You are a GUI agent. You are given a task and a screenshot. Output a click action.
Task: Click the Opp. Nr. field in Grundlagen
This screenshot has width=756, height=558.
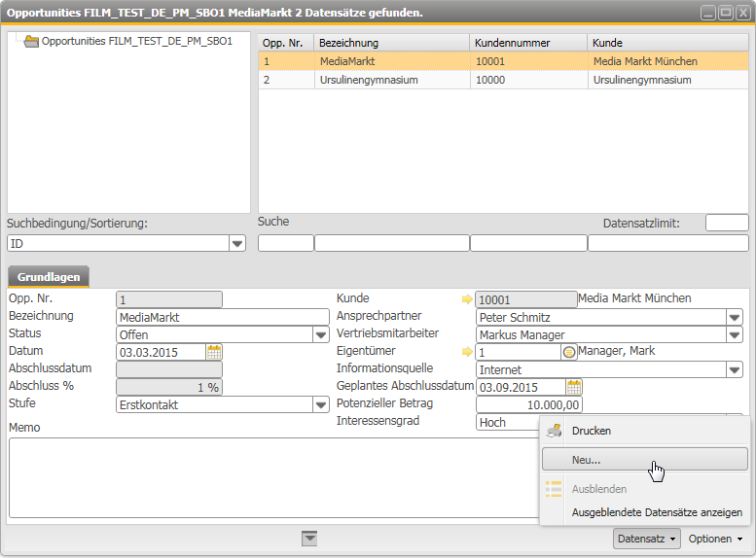coord(169,299)
